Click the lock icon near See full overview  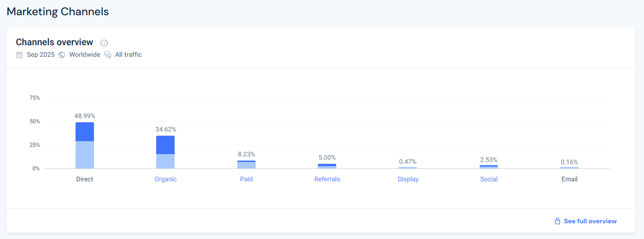point(557,221)
